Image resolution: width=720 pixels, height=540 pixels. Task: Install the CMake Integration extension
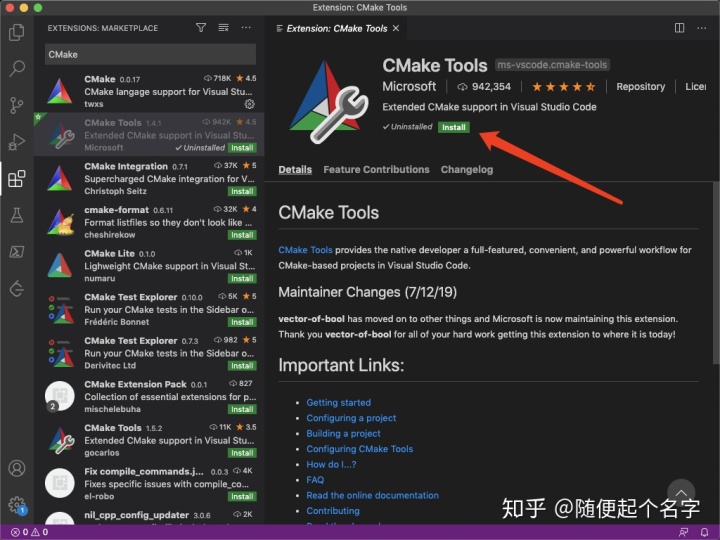(x=242, y=191)
